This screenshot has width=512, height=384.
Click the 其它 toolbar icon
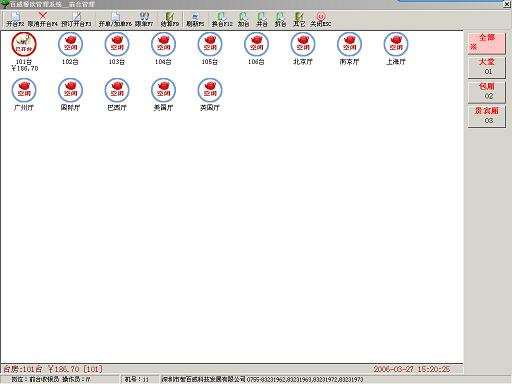point(299,20)
